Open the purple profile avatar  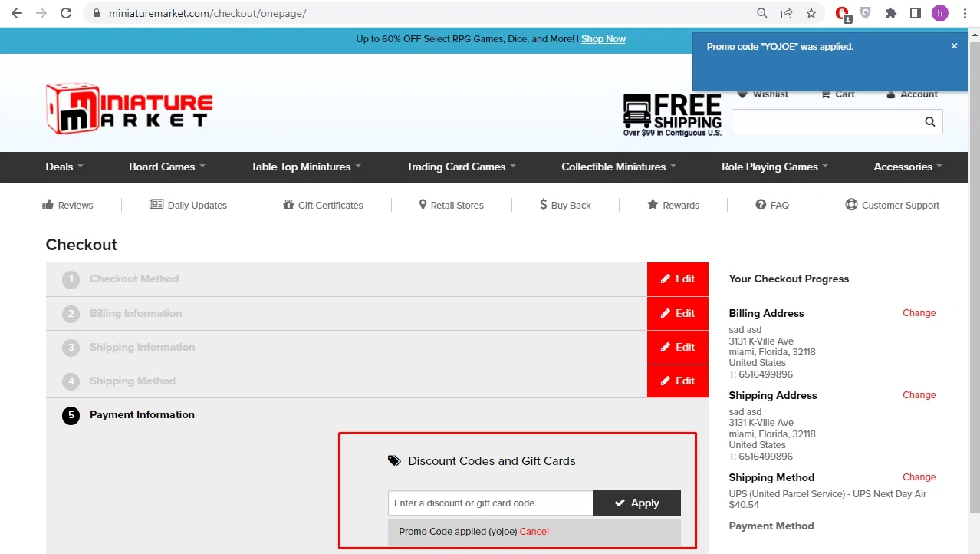click(940, 13)
